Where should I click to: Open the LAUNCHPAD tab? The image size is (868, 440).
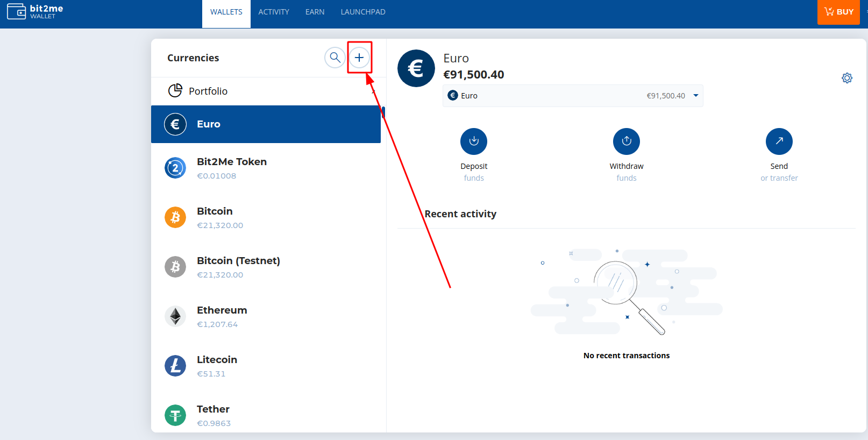pos(363,12)
